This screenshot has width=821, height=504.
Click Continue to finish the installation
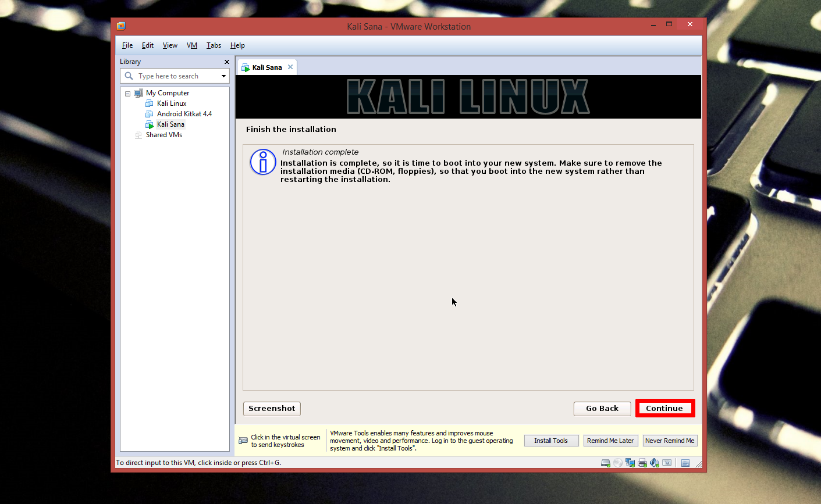[x=664, y=409]
